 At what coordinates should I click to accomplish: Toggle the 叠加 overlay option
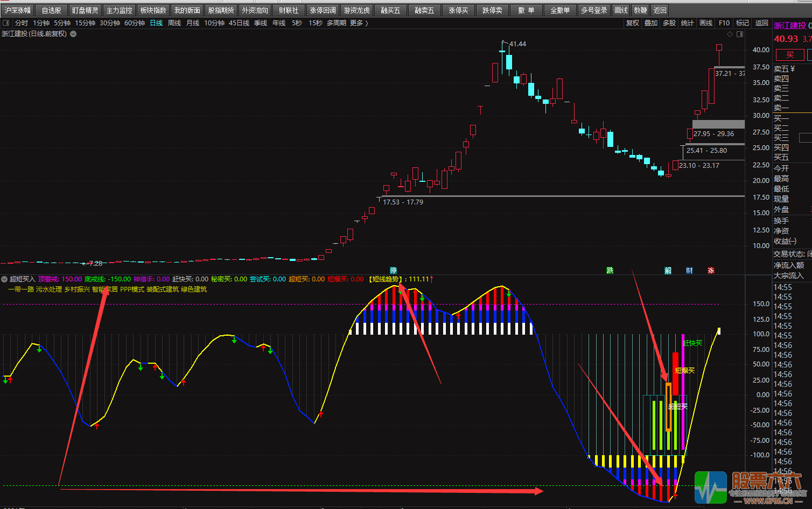click(651, 23)
